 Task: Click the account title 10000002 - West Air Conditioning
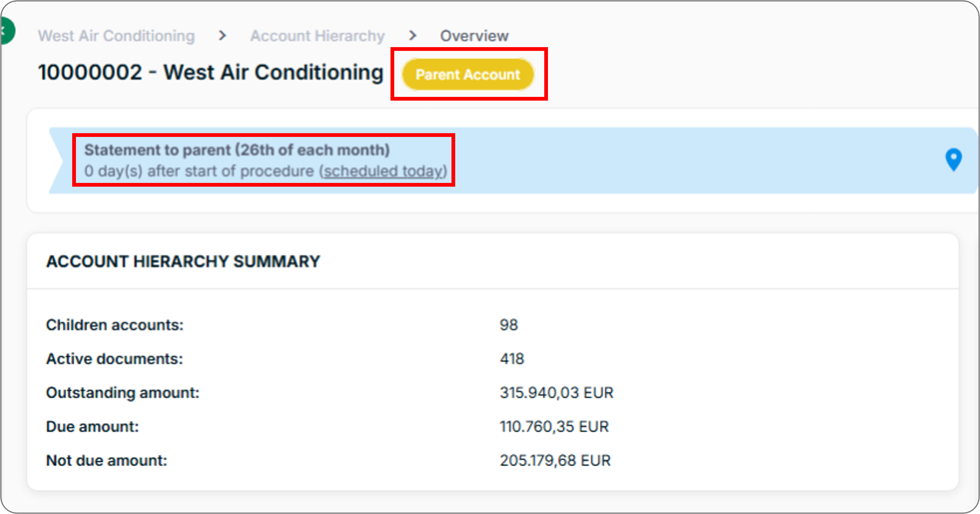click(x=210, y=72)
